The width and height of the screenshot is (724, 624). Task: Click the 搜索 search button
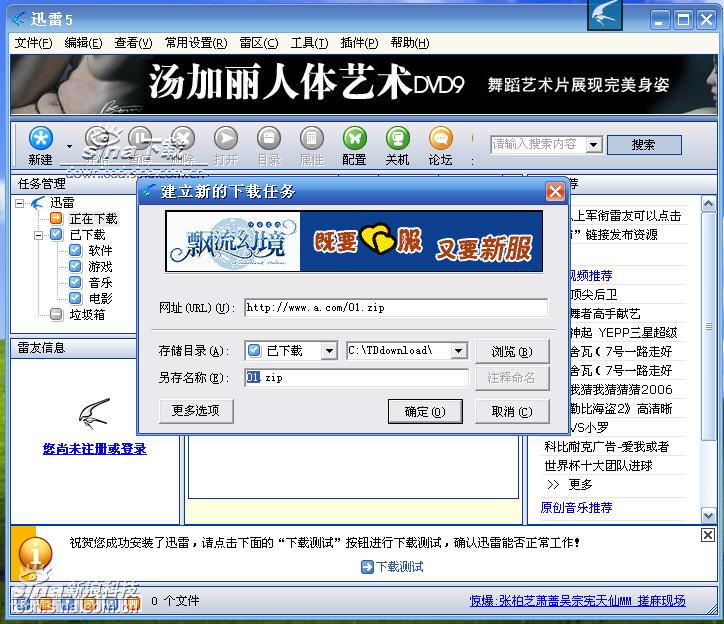[x=644, y=145]
